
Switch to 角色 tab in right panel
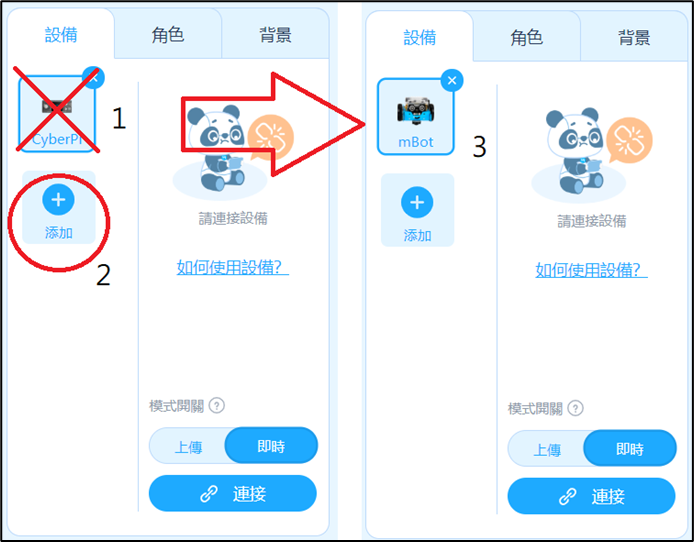(x=526, y=37)
